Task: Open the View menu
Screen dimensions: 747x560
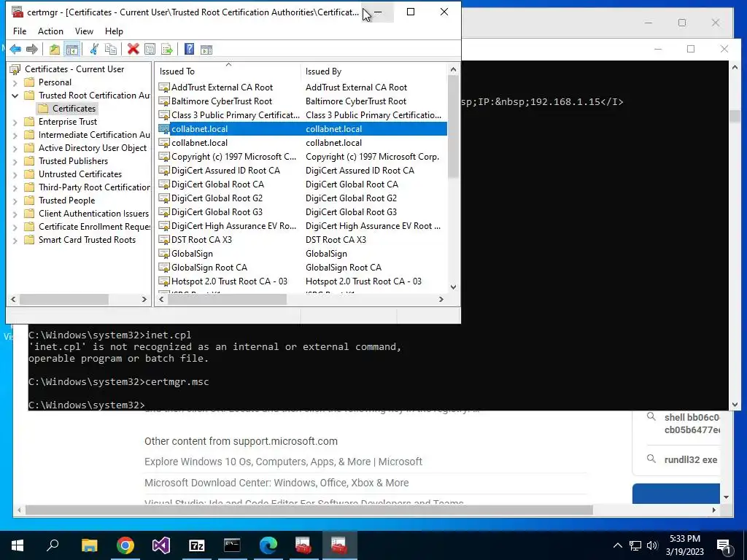Action: (84, 31)
